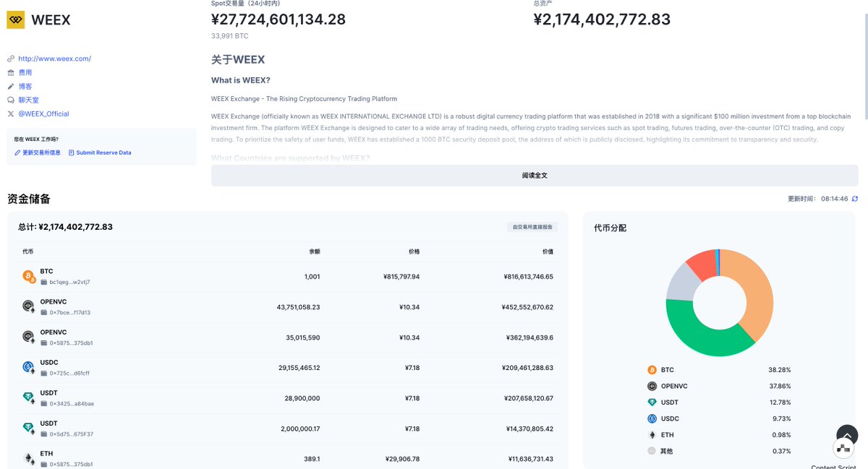Image resolution: width=868 pixels, height=469 pixels.
Task: Expand article with 阅读全文 button
Action: [535, 176]
